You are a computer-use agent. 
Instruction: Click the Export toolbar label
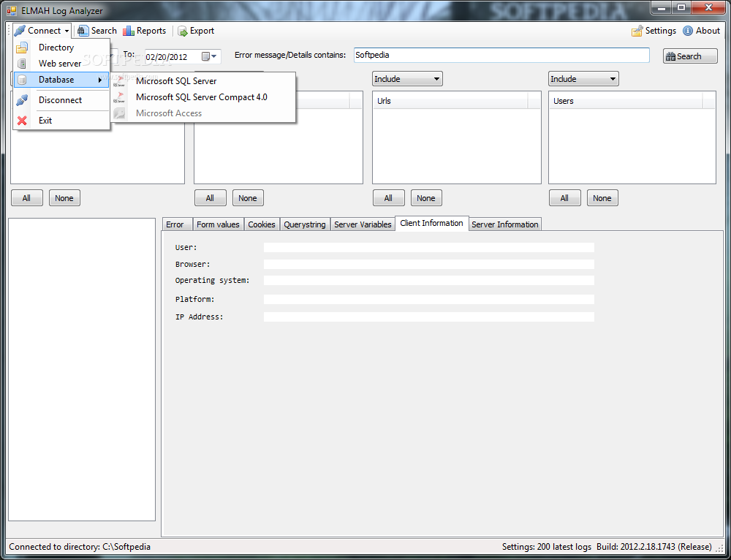(202, 31)
